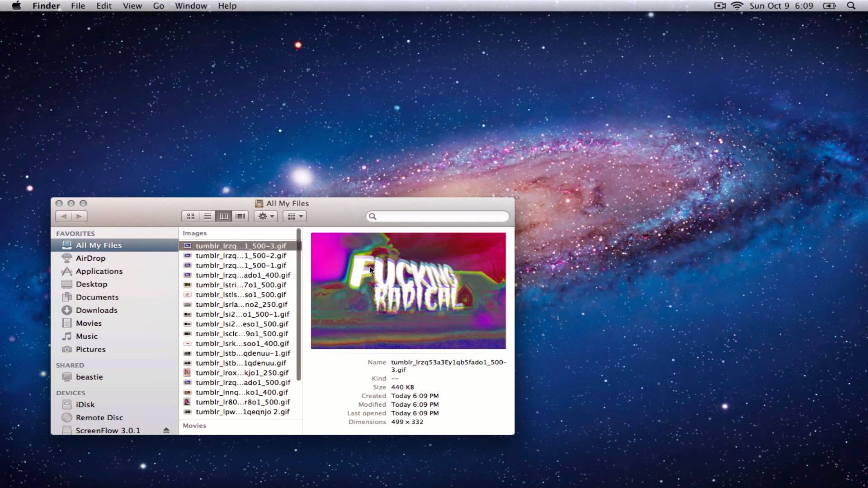Click the back navigation arrow icon
Screen dimensions: 868x488
(x=64, y=216)
